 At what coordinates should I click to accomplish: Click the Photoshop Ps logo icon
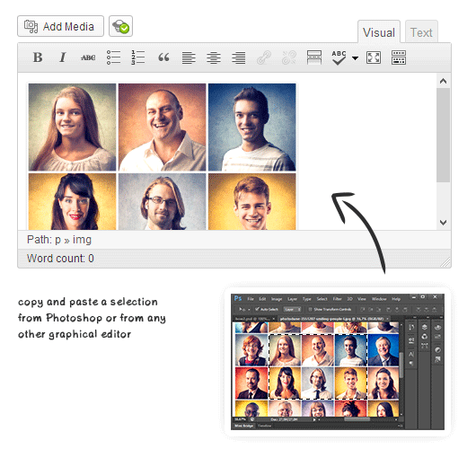click(238, 298)
